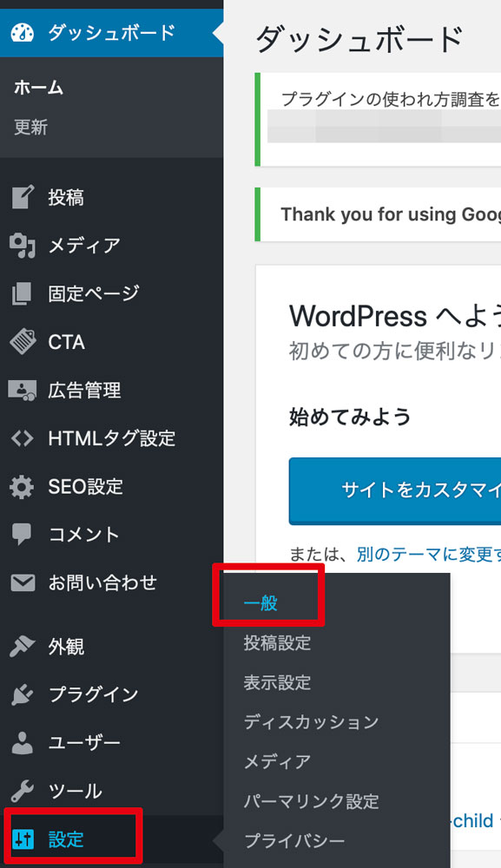The width and height of the screenshot is (501, 868).
Task: Click the ツール wrench icon
Action: click(23, 791)
